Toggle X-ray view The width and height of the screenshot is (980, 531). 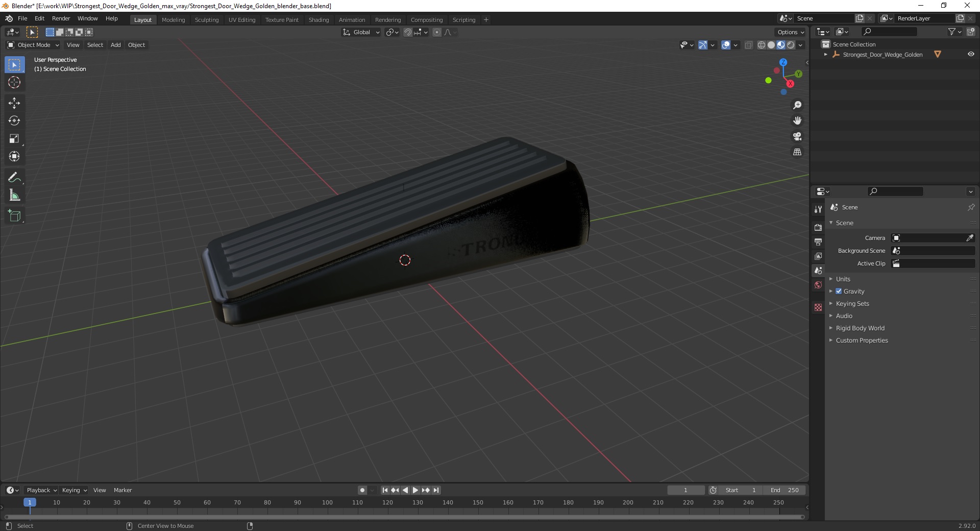point(749,45)
